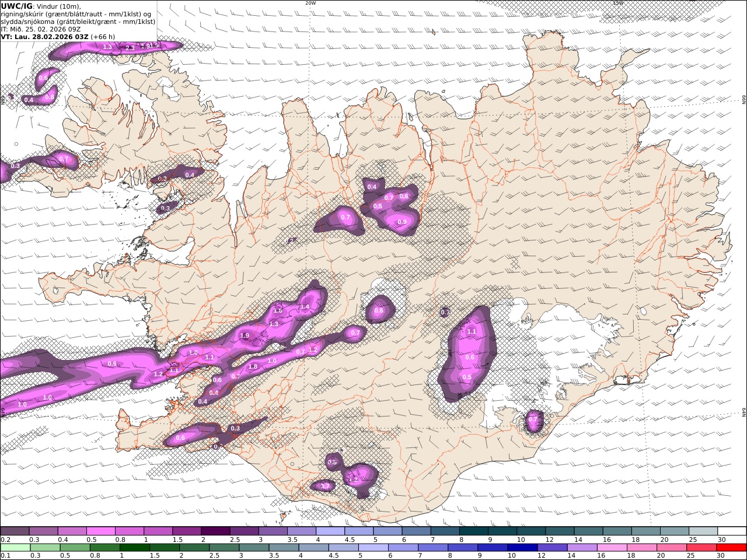This screenshot has width=747, height=560.
Task: Select the 0.3–0.4 swatch in upper snow legend
Action: pyautogui.click(x=44, y=531)
